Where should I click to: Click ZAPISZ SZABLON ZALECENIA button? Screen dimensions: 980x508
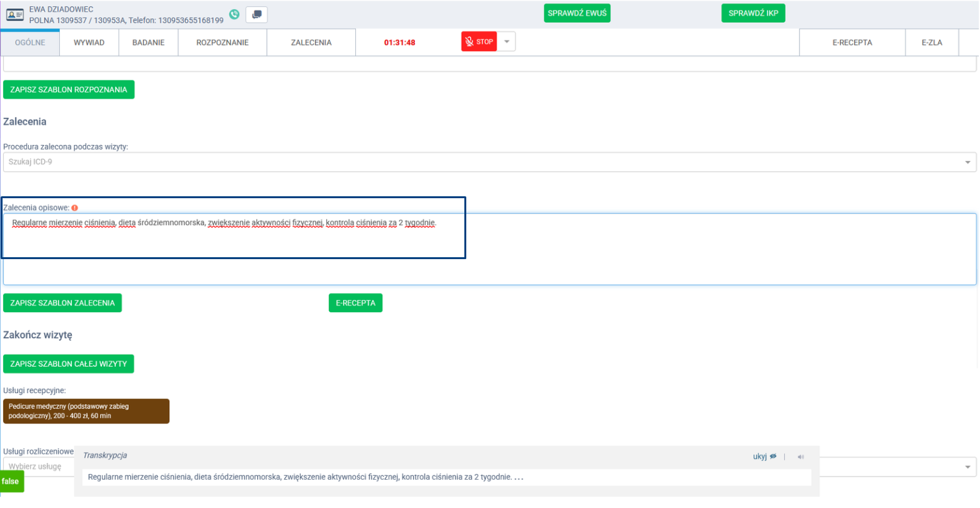(x=62, y=303)
